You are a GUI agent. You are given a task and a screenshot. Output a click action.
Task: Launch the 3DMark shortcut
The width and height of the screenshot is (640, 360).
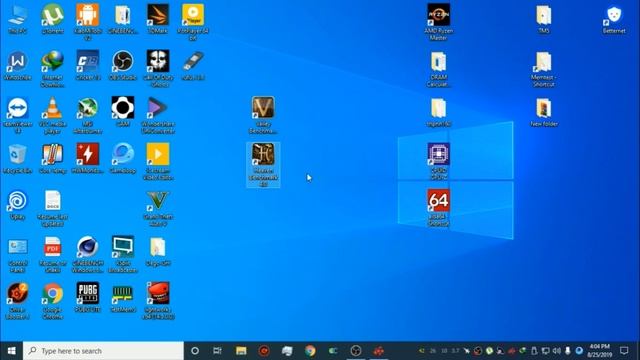tap(158, 20)
